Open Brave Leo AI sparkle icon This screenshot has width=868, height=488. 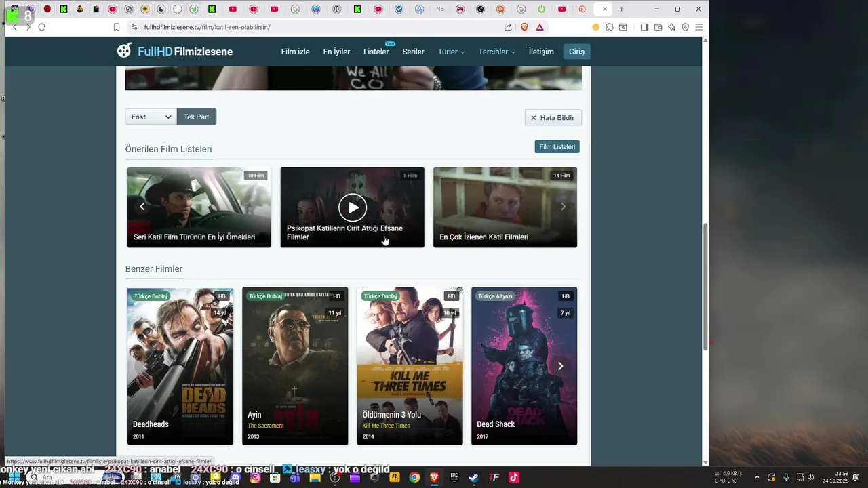[671, 27]
